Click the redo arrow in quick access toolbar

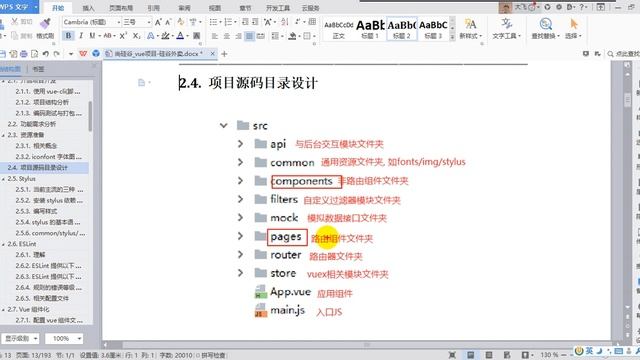click(x=57, y=53)
